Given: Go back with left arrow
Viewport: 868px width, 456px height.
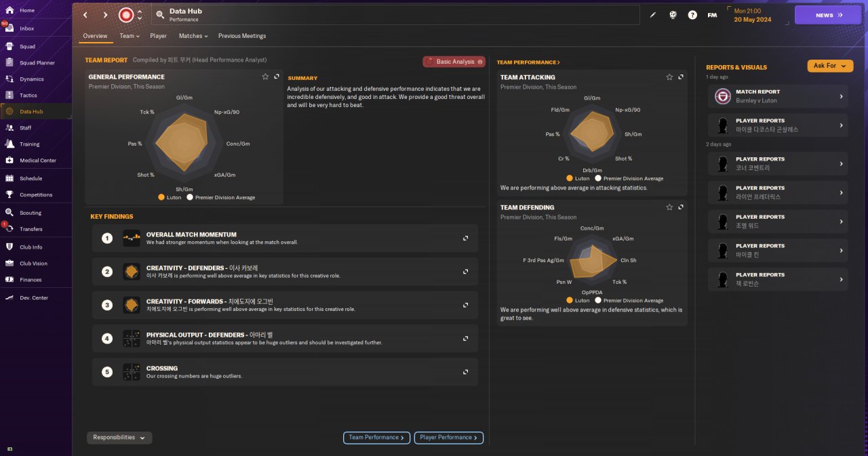Looking at the screenshot, I should 85,15.
